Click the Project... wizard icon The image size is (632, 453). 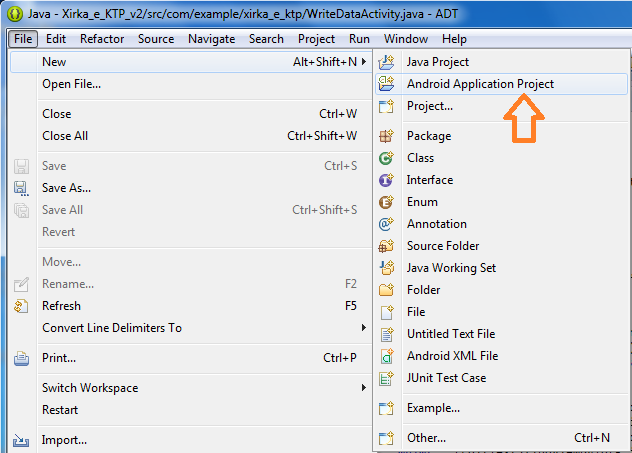pos(386,106)
